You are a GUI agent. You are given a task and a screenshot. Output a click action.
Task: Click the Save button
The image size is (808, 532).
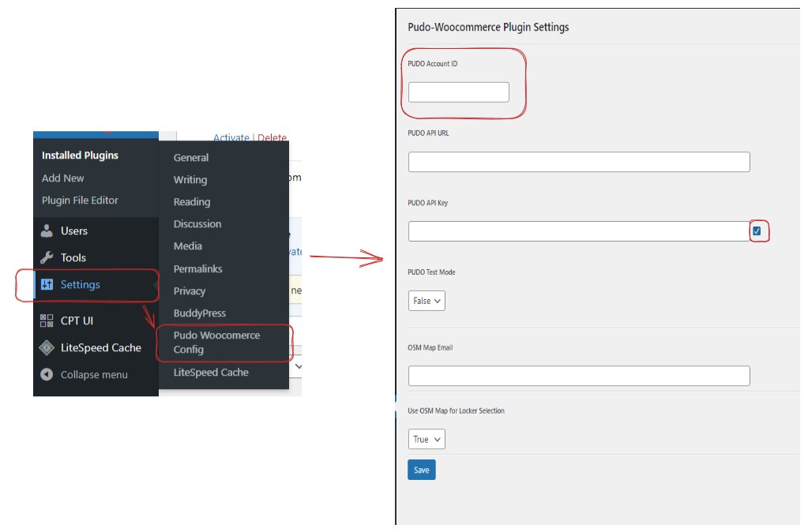point(422,470)
